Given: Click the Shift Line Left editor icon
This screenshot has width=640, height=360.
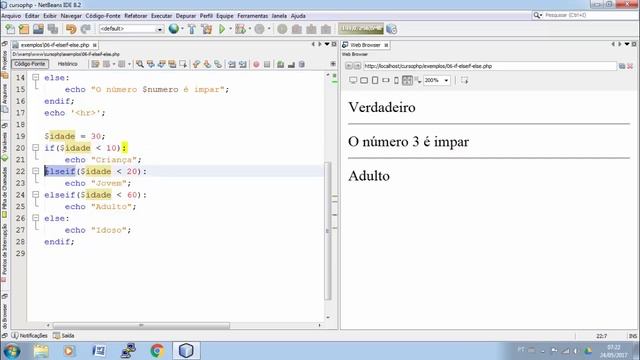Looking at the screenshot, I should point(232,64).
